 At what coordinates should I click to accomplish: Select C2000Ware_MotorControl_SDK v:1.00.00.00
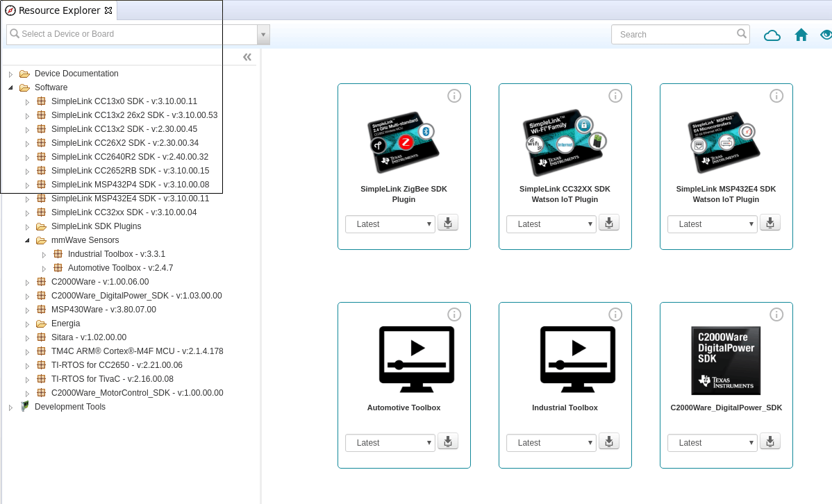(137, 393)
